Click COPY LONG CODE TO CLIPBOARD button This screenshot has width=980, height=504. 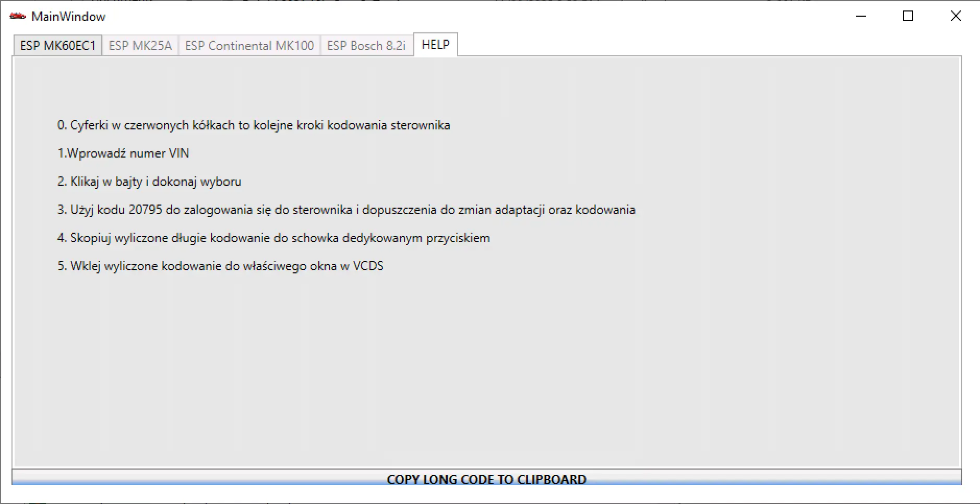[486, 479]
